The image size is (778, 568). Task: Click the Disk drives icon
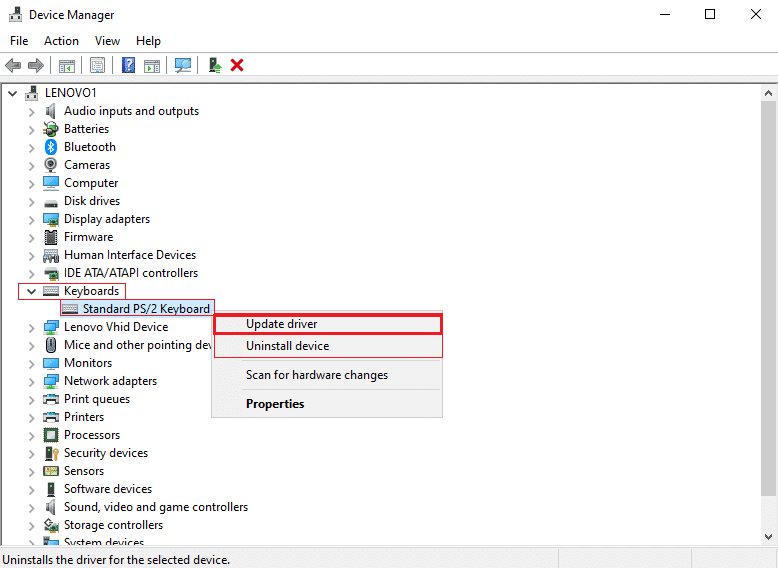click(51, 202)
